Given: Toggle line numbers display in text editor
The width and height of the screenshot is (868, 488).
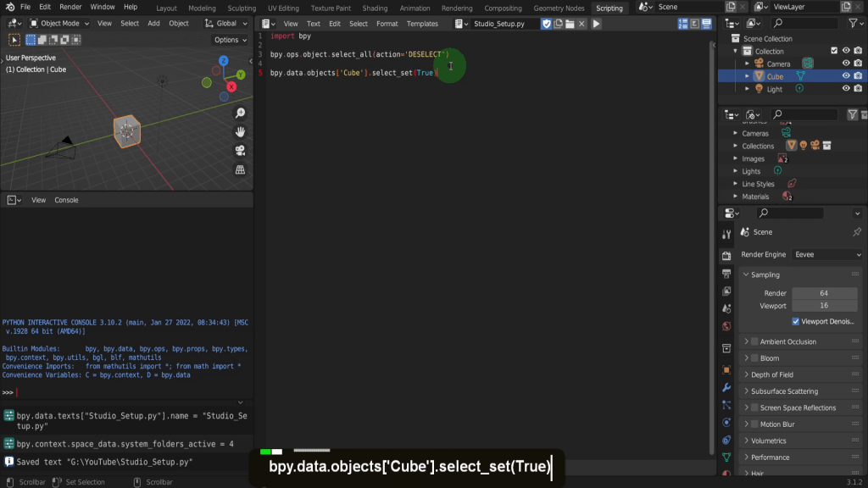Looking at the screenshot, I should click(x=683, y=24).
